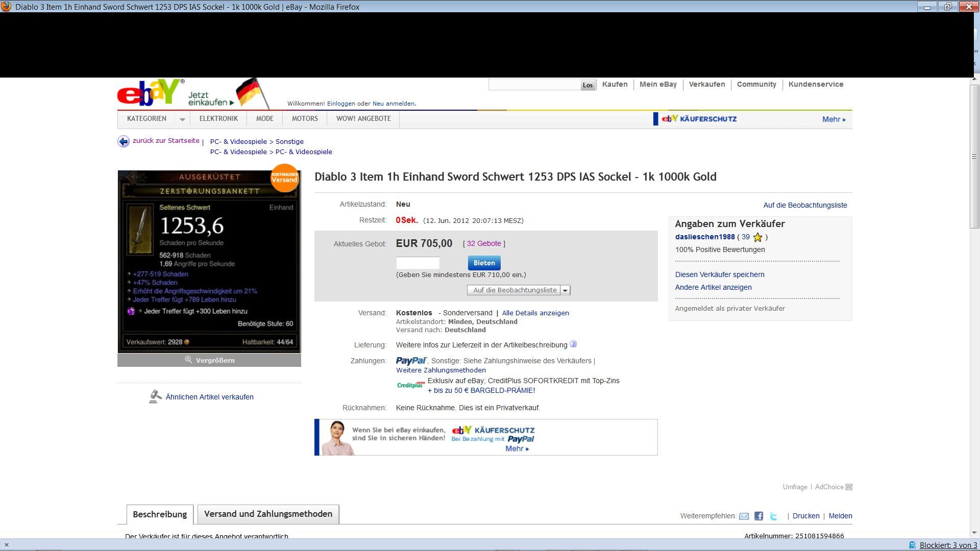Click the Drucken link

click(806, 516)
